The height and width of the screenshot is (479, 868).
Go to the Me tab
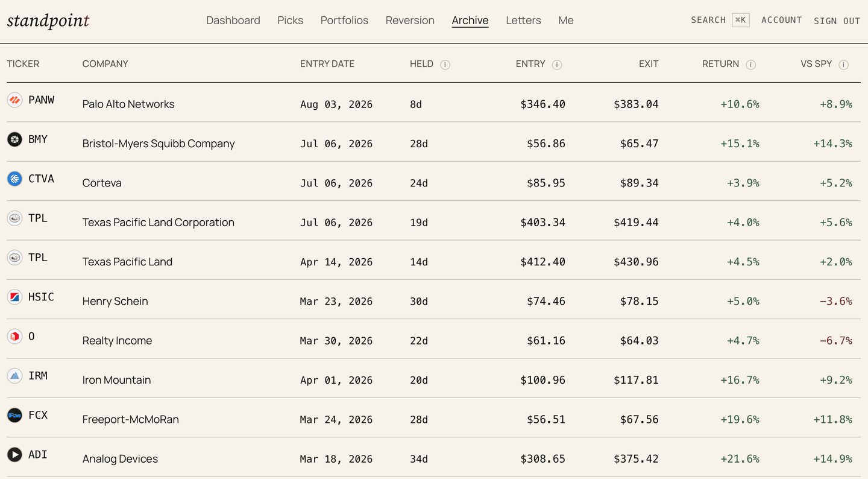566,21
